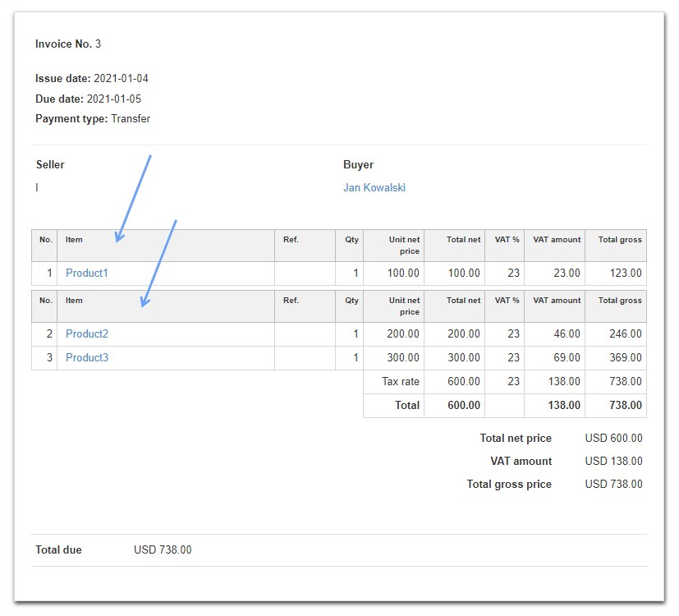The height and width of the screenshot is (616, 679).
Task: Click the Item column header
Action: pos(74,239)
